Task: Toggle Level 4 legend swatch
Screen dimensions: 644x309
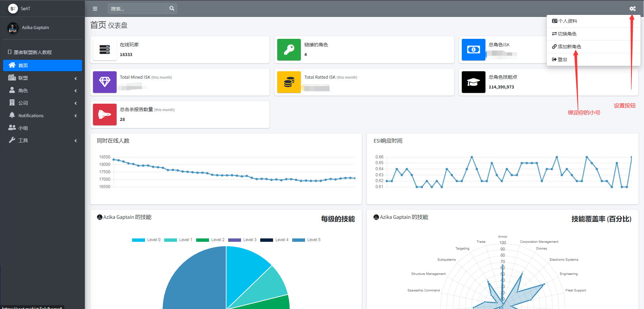Action: tap(267, 240)
